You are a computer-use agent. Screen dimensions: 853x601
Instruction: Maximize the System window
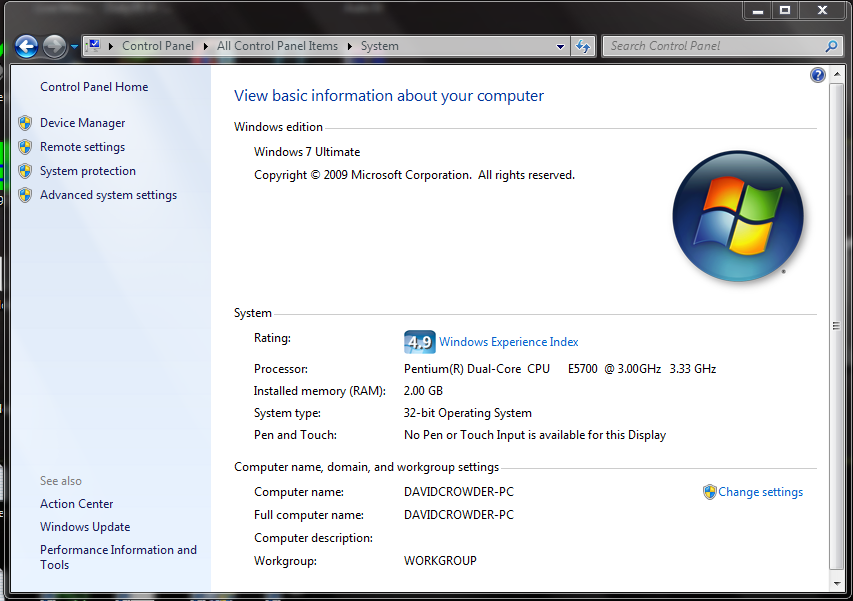(785, 11)
